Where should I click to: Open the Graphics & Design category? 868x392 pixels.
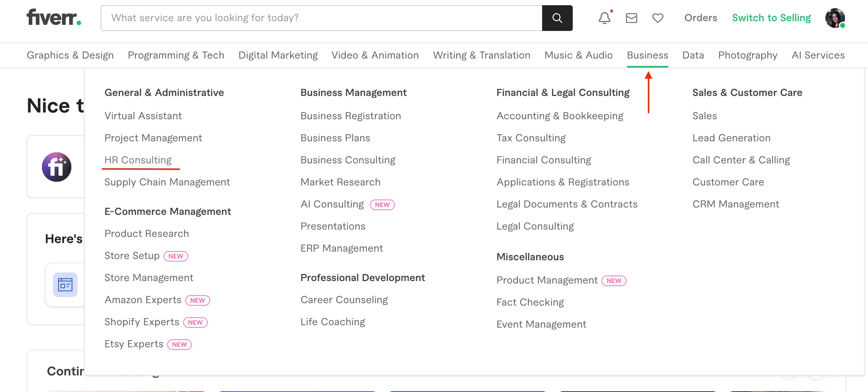point(70,55)
